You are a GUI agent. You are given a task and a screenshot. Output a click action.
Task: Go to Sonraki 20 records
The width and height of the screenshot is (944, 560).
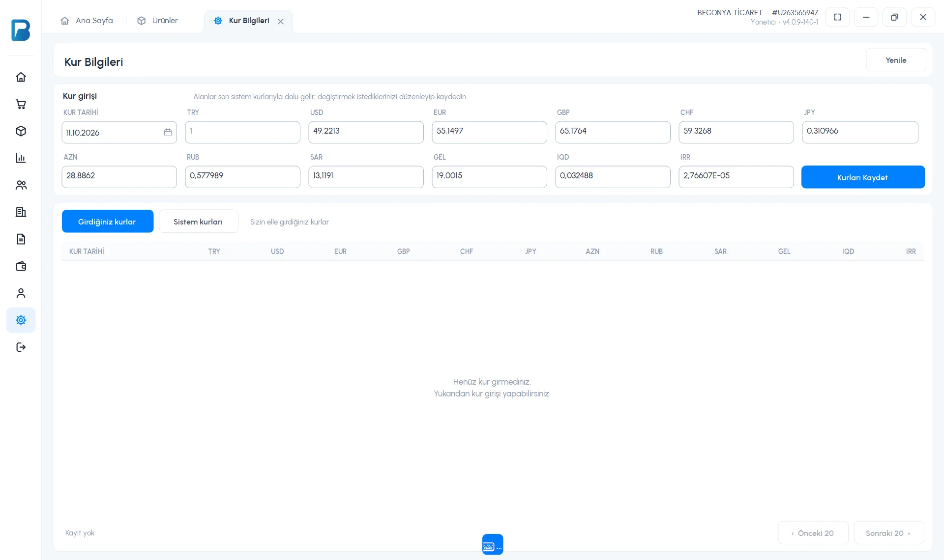(x=889, y=533)
